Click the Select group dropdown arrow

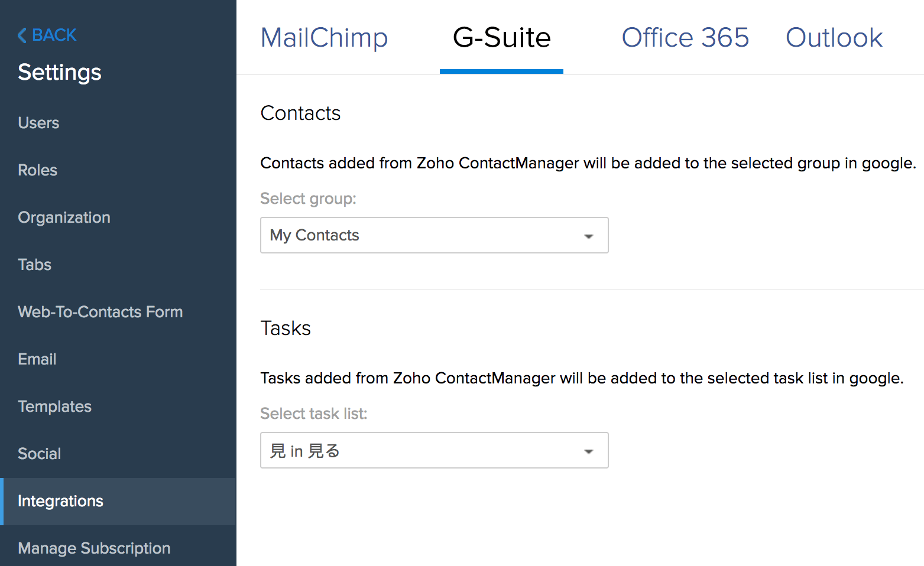tap(588, 236)
